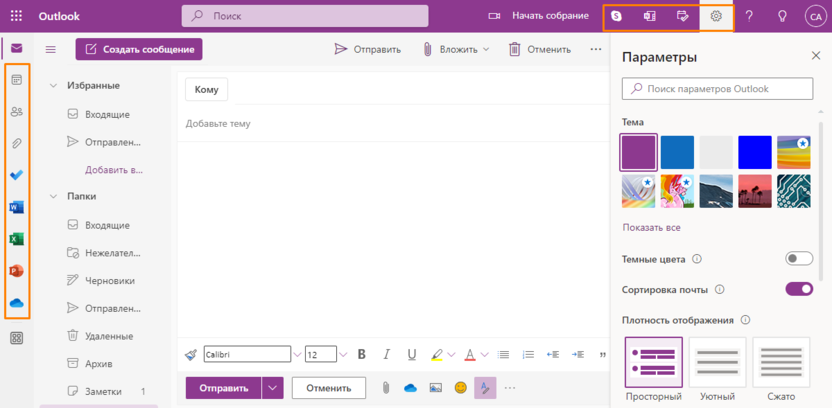Open the Drafts folder
The height and width of the screenshot is (408, 832).
click(109, 281)
